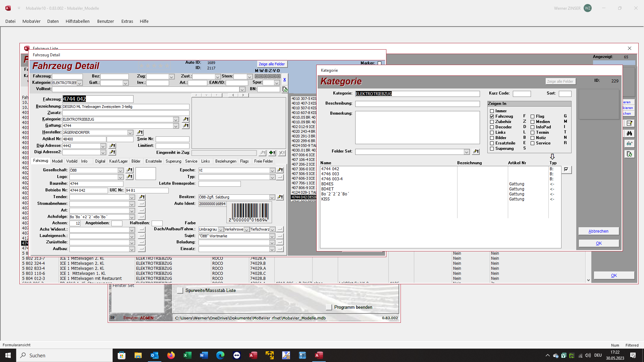Open edit icon next to Digi Adresse 4442
The image size is (644, 362).
tap(112, 146)
